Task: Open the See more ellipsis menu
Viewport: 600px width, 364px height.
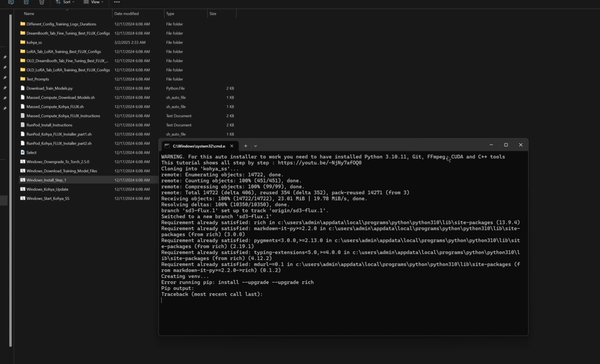Action: 117,2
